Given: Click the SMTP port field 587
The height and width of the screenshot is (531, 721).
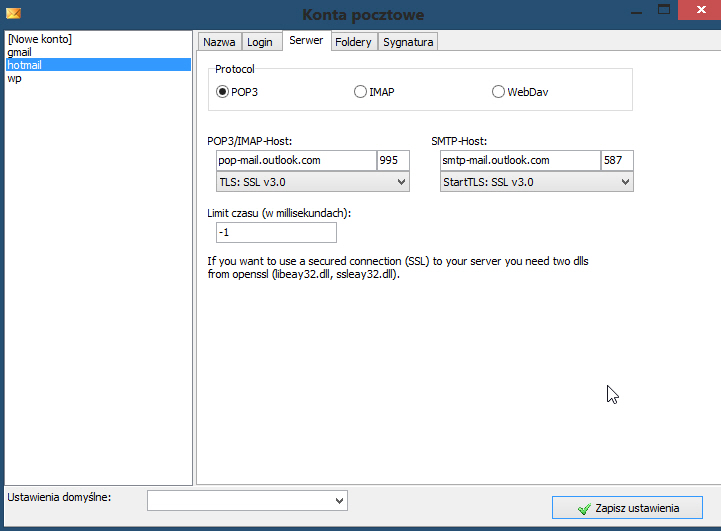Looking at the screenshot, I should click(617, 160).
